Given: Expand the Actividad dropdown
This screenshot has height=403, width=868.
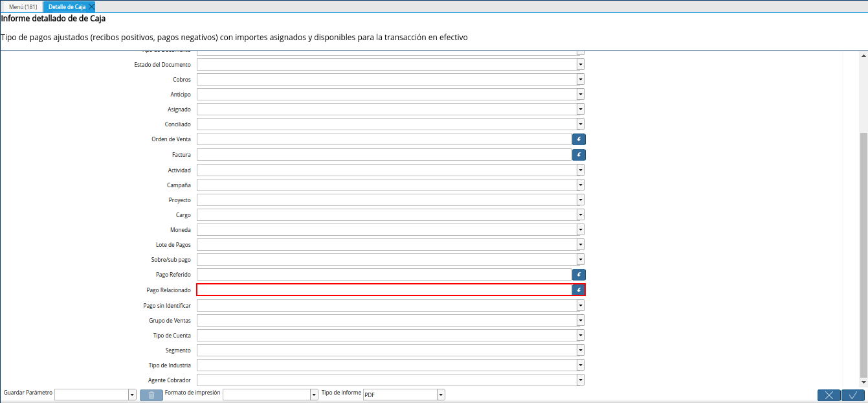Looking at the screenshot, I should pyautogui.click(x=581, y=170).
